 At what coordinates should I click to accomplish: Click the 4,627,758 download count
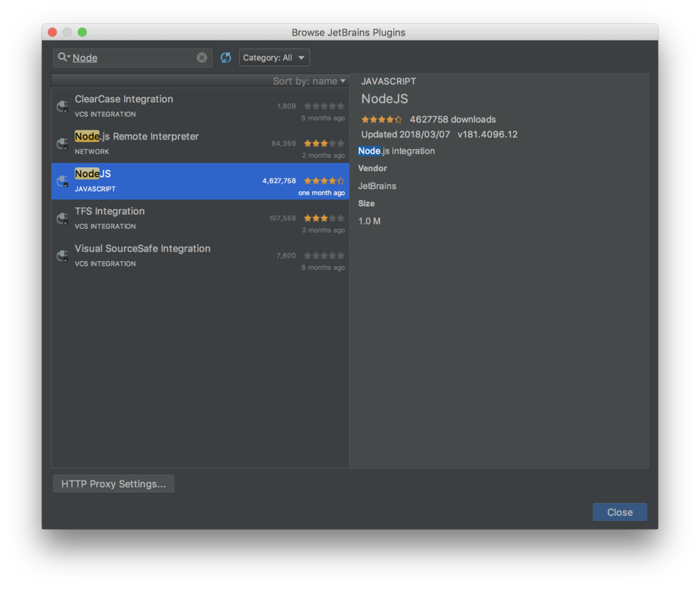[279, 180]
